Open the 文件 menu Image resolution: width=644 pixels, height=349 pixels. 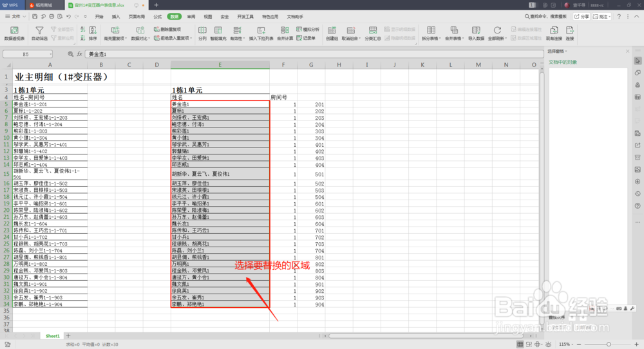(x=15, y=17)
